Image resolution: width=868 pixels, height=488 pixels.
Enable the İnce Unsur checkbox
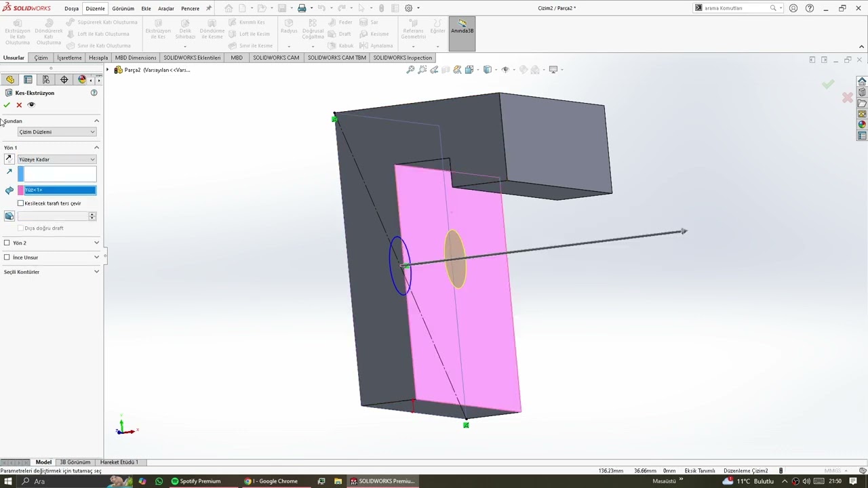(x=7, y=258)
